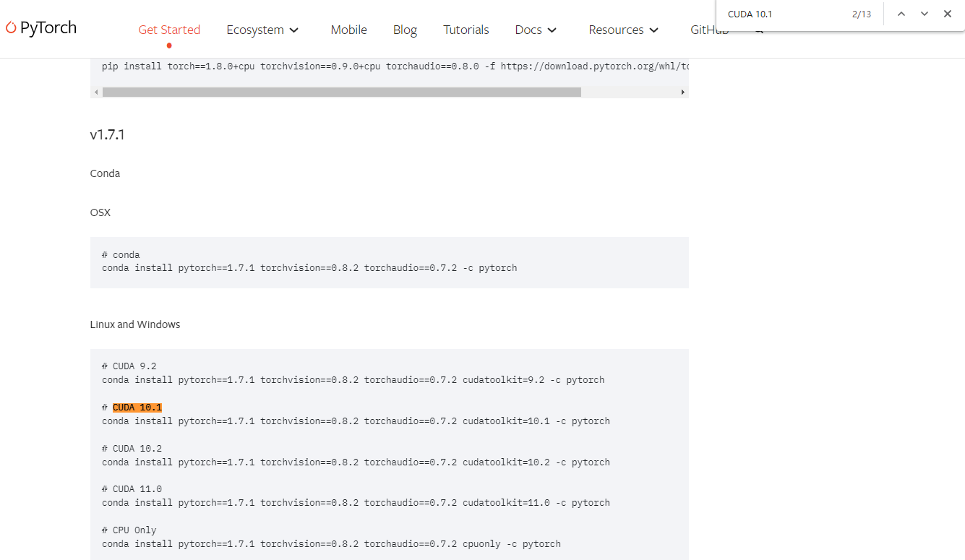Screen dimensions: 965x560
Task: Click the v1.7.1 section heading
Action: point(107,134)
